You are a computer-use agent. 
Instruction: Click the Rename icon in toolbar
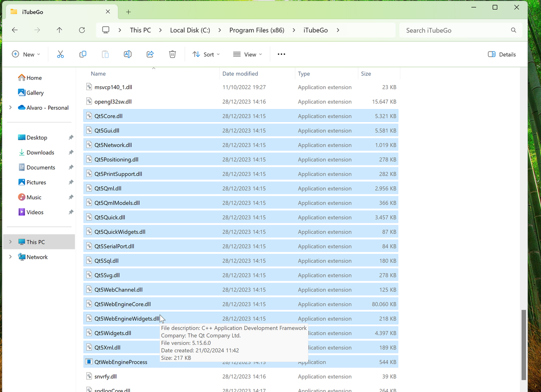pos(128,54)
